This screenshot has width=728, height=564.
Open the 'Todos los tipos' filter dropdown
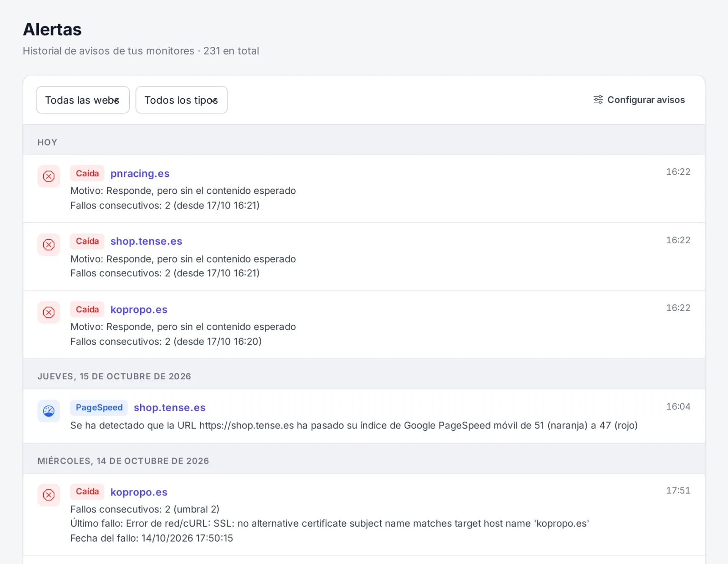(182, 100)
